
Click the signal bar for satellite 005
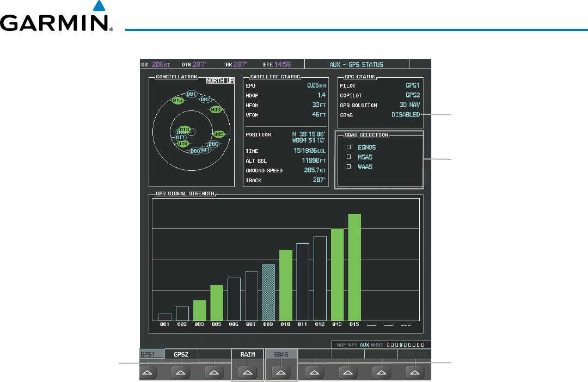[x=217, y=303]
